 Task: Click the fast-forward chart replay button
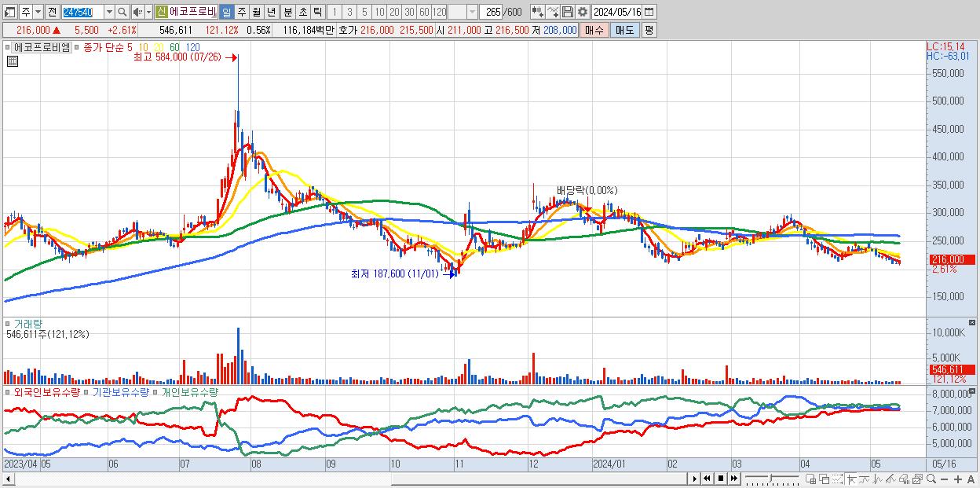coord(733,479)
